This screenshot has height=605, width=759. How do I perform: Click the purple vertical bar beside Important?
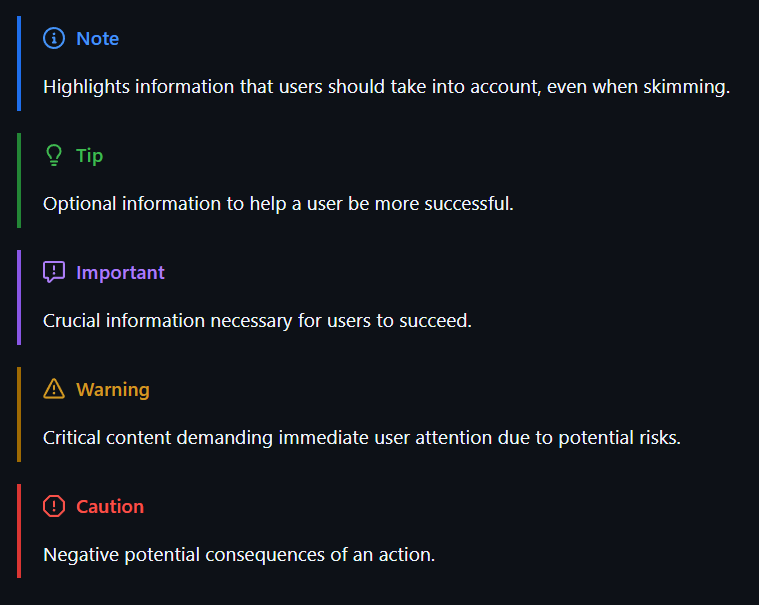click(19, 297)
